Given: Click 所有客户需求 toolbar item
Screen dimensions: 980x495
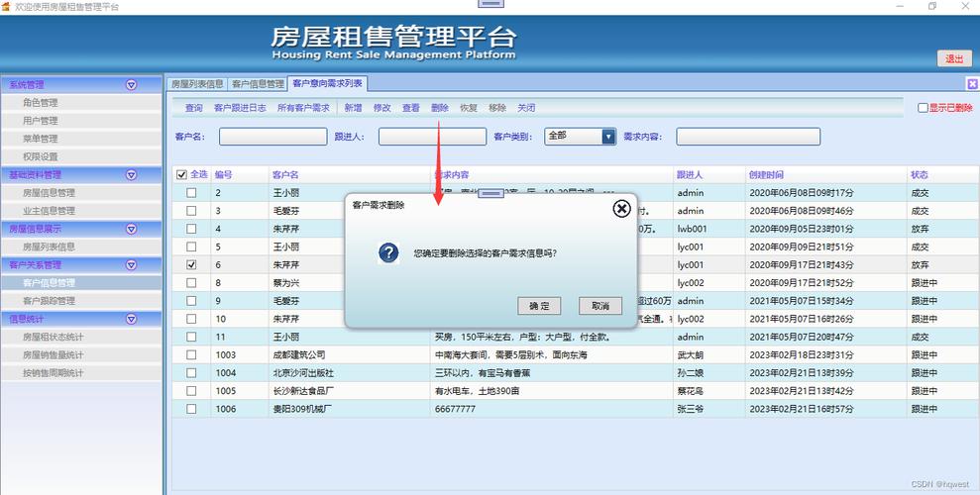Looking at the screenshot, I should coord(303,108).
